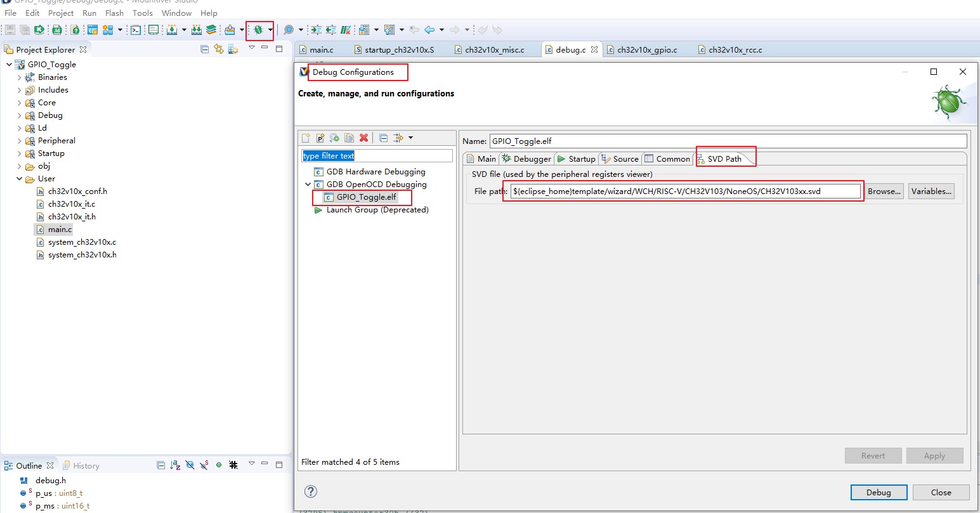This screenshot has width=980, height=513.
Task: Click Export launch configuration icon
Action: point(334,138)
